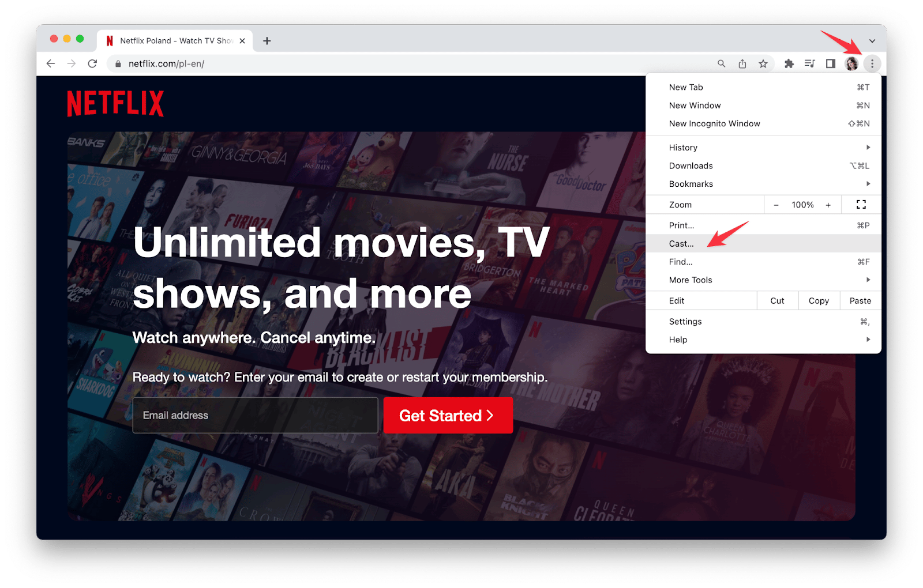This screenshot has width=923, height=588.
Task: Click the yellow minimize window button
Action: [67, 39]
